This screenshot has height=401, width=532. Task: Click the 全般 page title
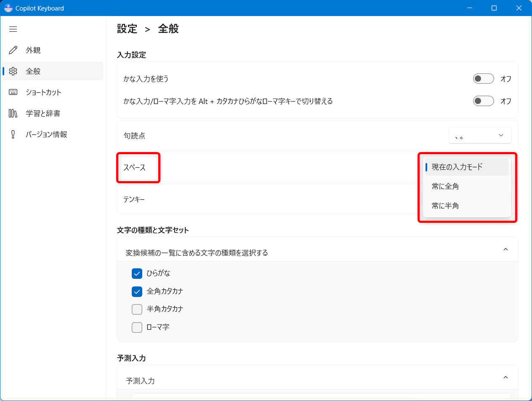pos(168,29)
